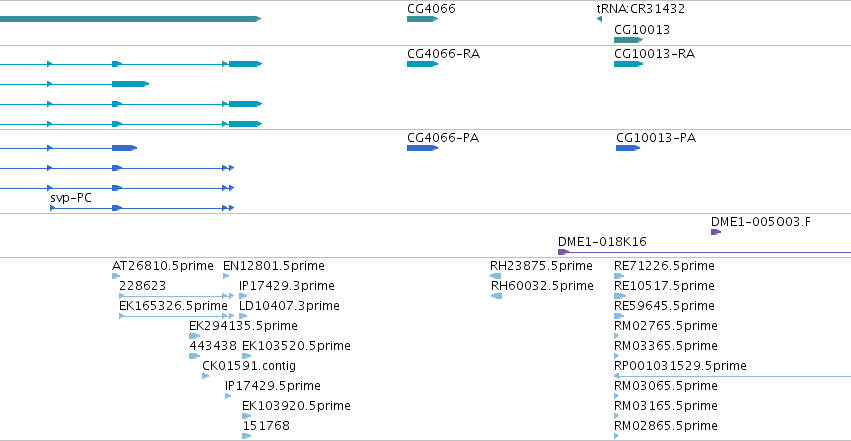Click the DME1-005003.F label
The image size is (851, 441).
[x=761, y=222]
